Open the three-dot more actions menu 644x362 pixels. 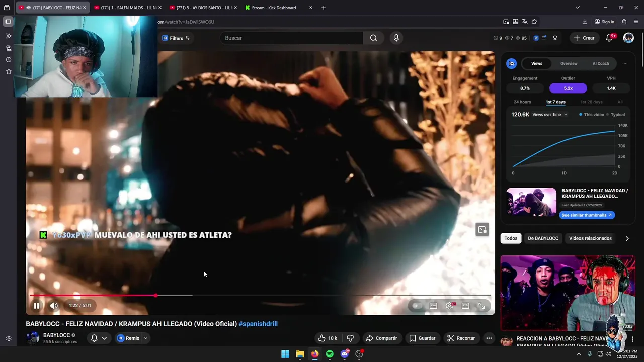(489, 338)
